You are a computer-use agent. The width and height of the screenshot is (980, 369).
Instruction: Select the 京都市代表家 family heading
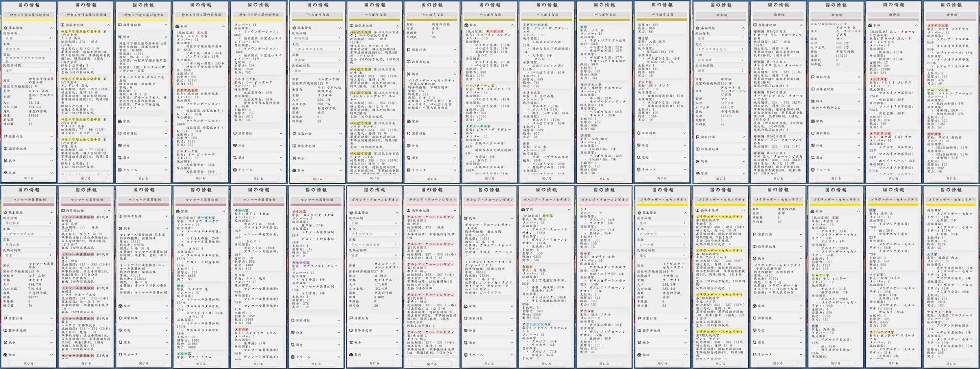[x=187, y=90]
